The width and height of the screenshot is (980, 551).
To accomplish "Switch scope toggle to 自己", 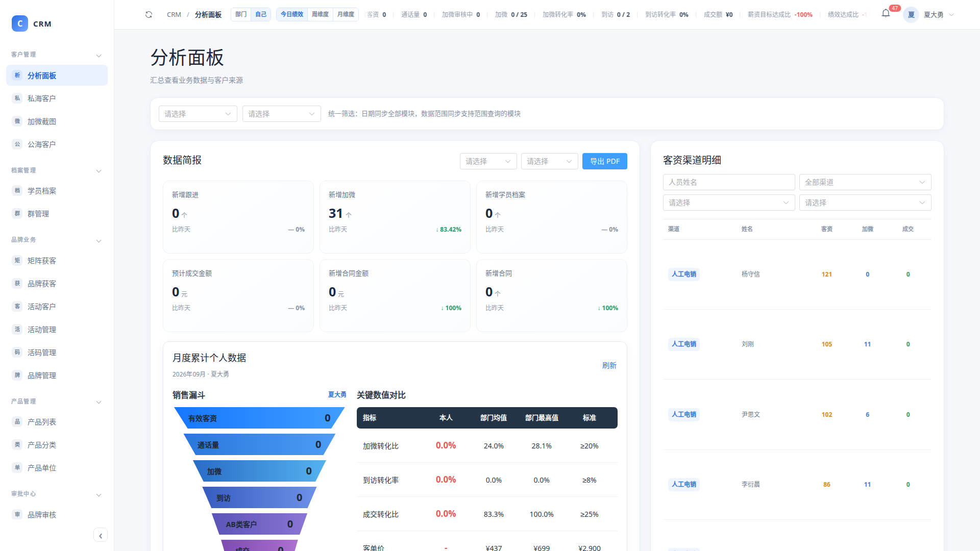I will [x=261, y=14].
